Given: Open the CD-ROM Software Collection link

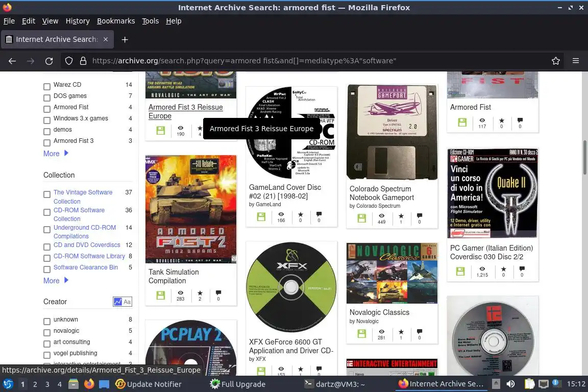Looking at the screenshot, I should (x=79, y=214).
